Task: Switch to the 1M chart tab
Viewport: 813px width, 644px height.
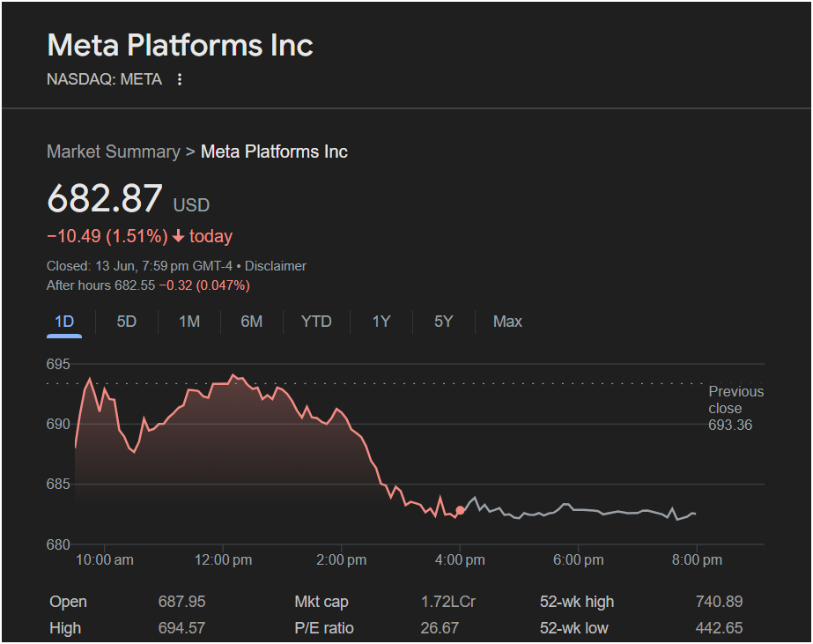Action: [x=189, y=322]
